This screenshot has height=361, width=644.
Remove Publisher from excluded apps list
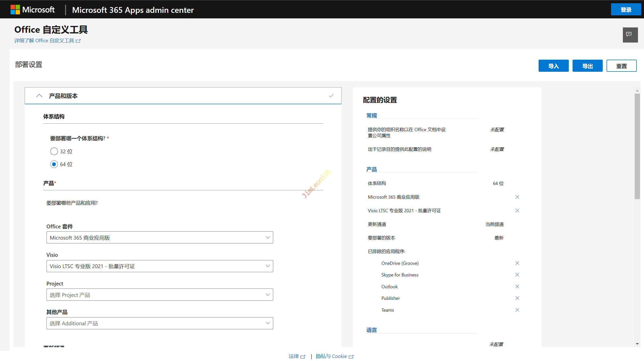coord(517,298)
